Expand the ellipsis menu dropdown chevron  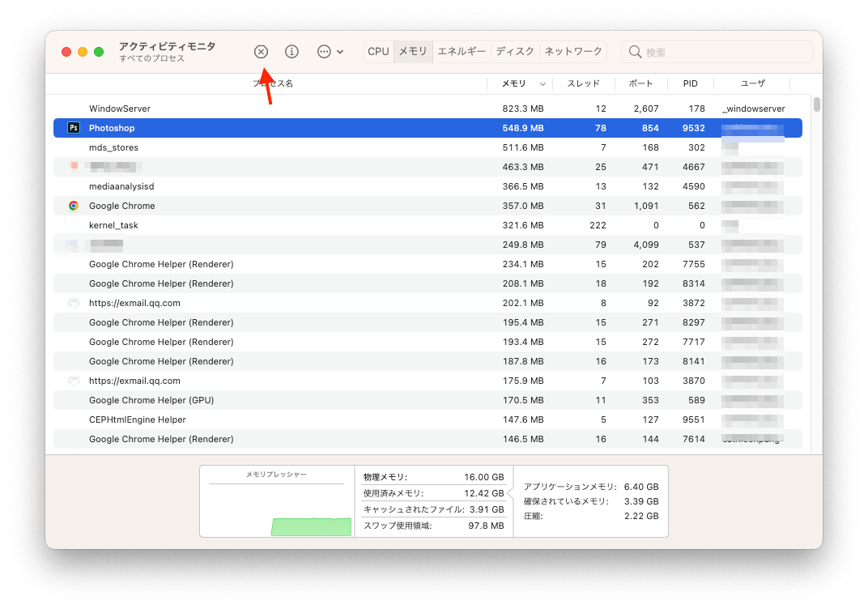click(340, 52)
